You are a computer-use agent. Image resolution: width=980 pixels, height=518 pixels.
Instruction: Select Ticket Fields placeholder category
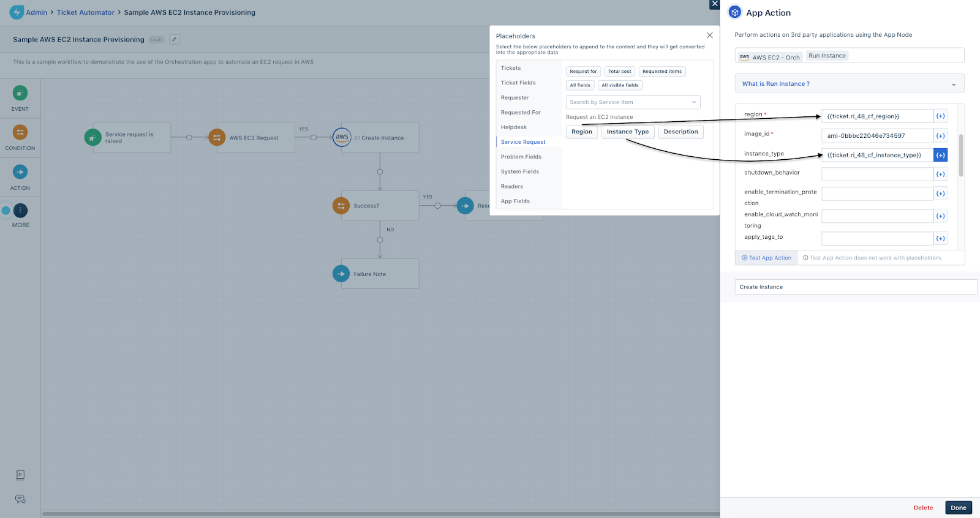(x=518, y=83)
